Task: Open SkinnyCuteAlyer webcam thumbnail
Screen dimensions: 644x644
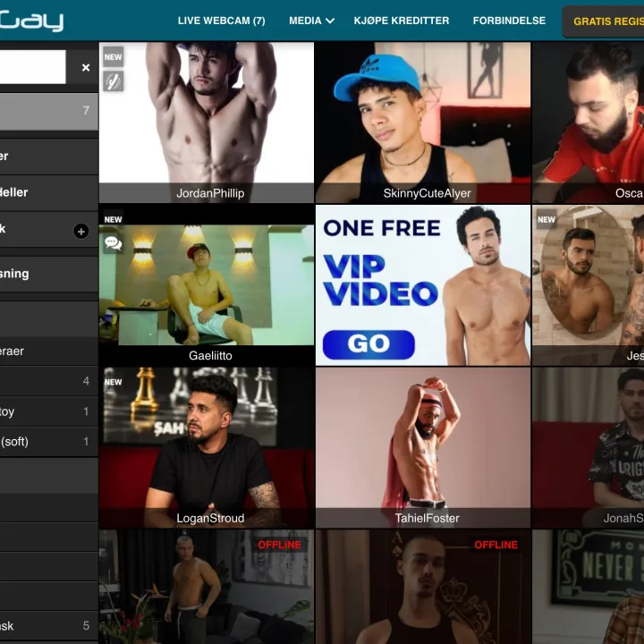Action: [x=423, y=123]
